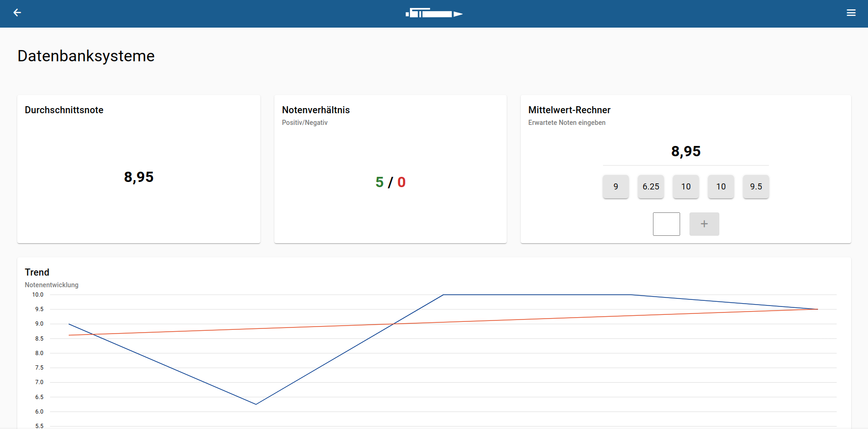This screenshot has height=429, width=868.
Task: Click the green positive count 5
Action: (380, 182)
